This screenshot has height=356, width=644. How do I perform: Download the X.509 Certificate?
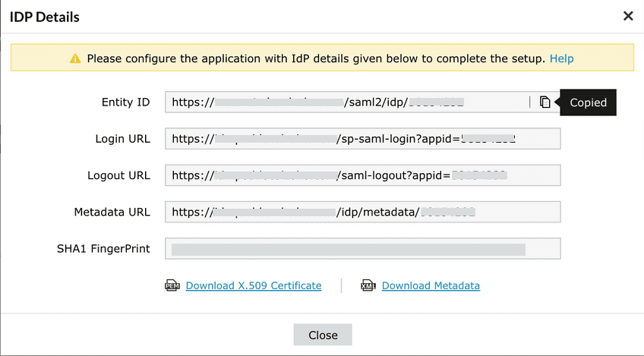253,285
